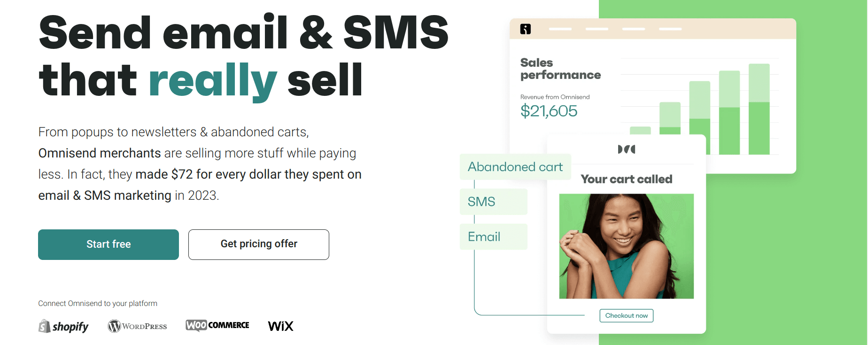Click the Checkout now button
The image size is (868, 345).
coord(626,315)
